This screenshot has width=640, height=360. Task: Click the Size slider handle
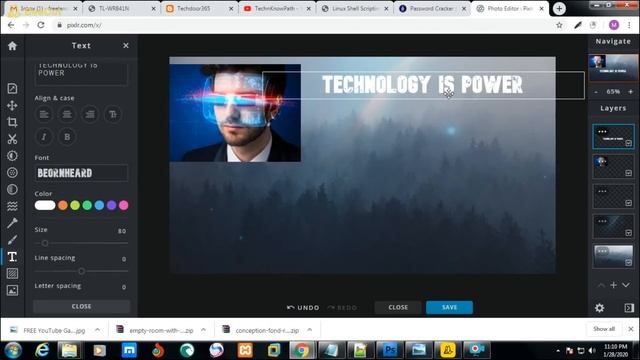point(45,243)
